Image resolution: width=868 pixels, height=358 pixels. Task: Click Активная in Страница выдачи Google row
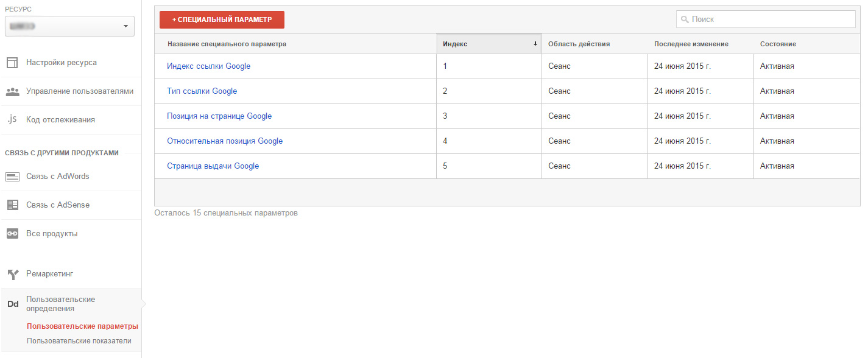(x=777, y=166)
